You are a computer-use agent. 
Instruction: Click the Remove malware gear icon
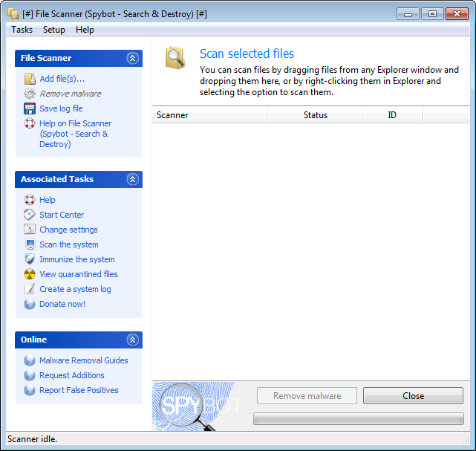tap(30, 94)
